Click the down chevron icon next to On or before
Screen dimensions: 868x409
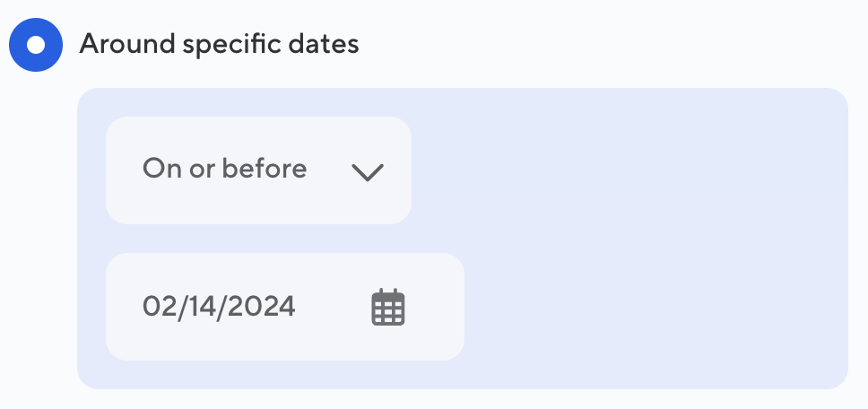[x=368, y=171]
